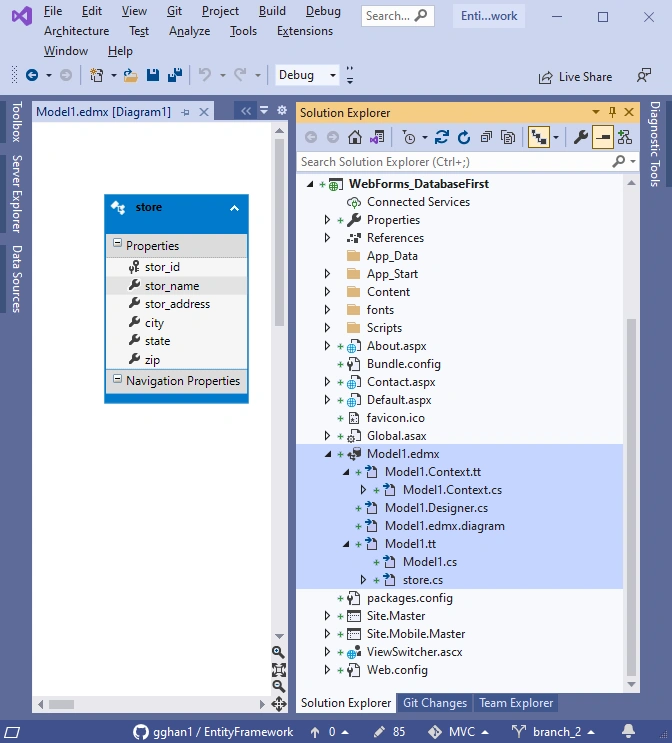Switch to the Git Changes tab
Image resolution: width=672 pixels, height=743 pixels.
[435, 703]
